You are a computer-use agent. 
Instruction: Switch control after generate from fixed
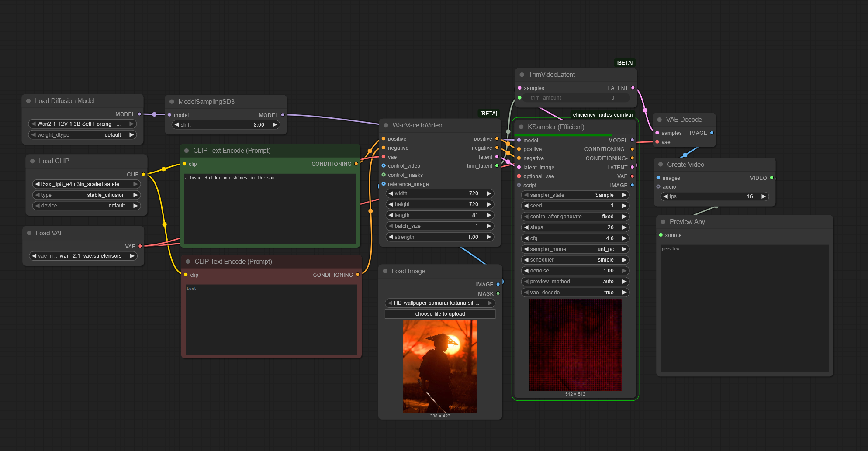click(575, 217)
